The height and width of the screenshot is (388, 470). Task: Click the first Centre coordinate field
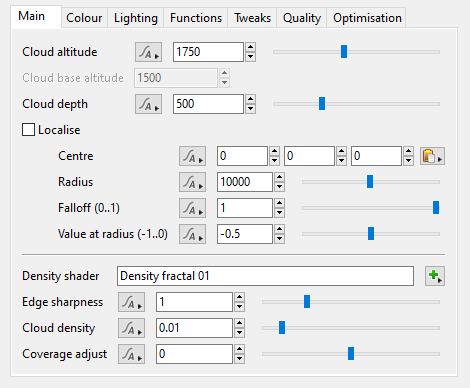[x=242, y=156]
